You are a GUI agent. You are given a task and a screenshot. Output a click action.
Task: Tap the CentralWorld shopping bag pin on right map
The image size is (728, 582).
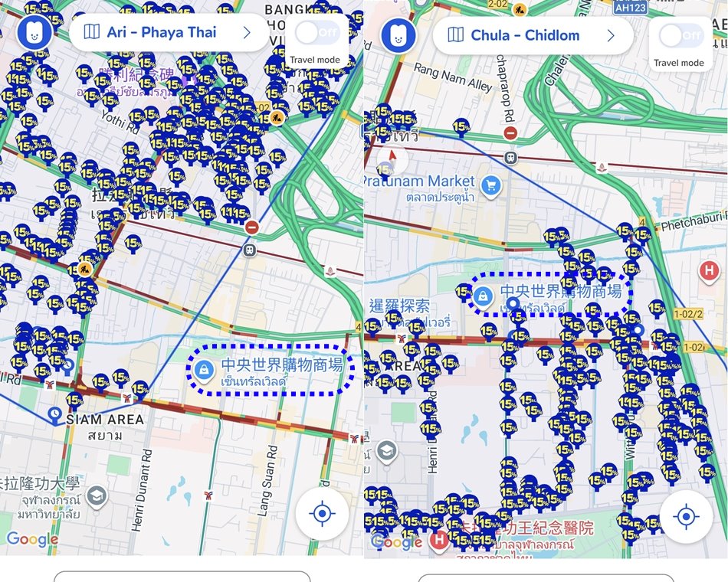point(483,296)
